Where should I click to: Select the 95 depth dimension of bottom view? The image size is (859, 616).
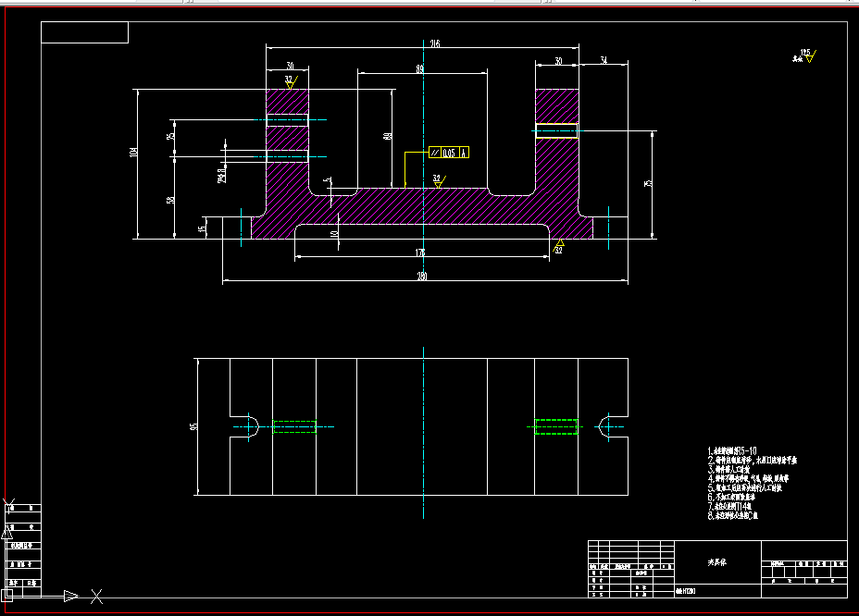pyautogui.click(x=193, y=426)
